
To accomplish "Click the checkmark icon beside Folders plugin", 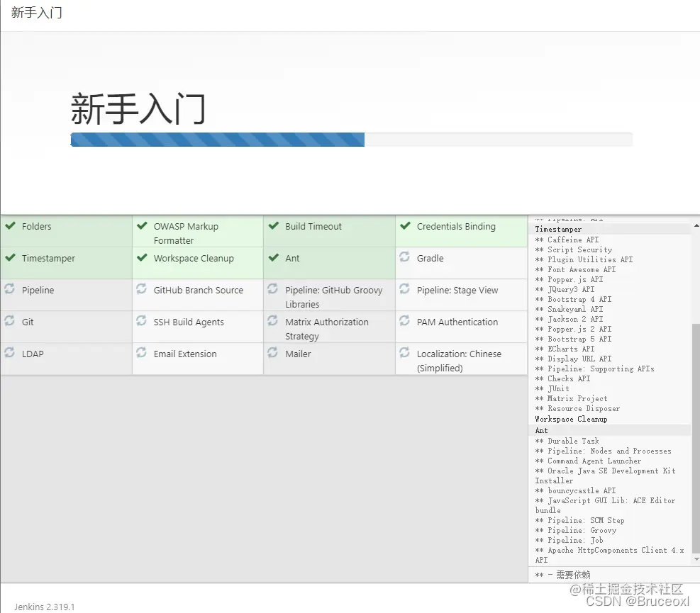I will (11, 226).
